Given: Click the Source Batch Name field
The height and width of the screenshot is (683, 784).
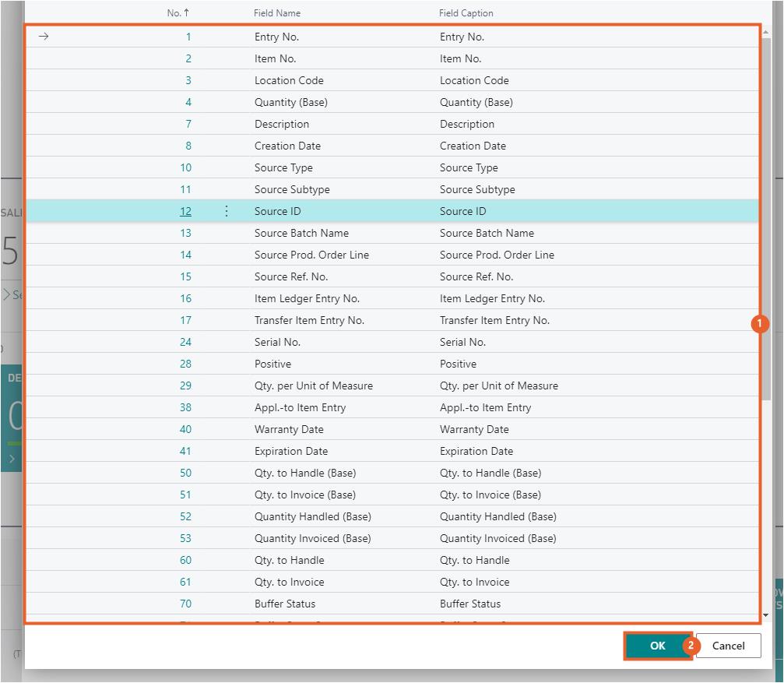Looking at the screenshot, I should coord(301,233).
